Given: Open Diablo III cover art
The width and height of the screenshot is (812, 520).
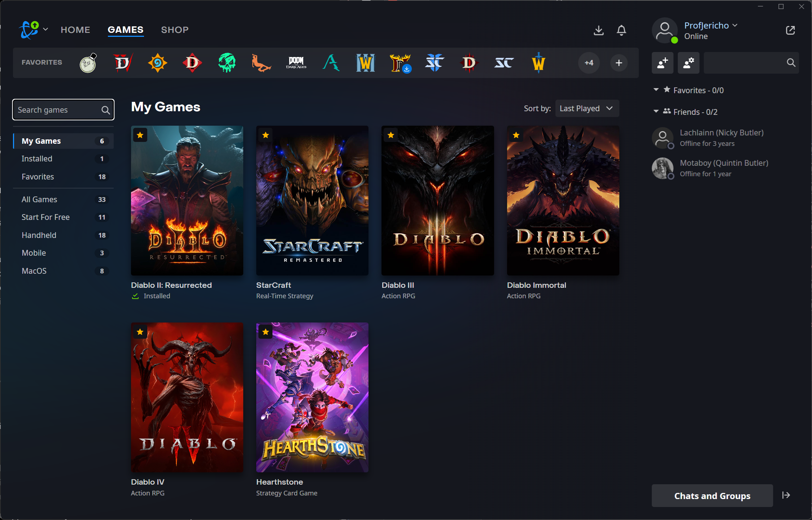Looking at the screenshot, I should tap(437, 200).
